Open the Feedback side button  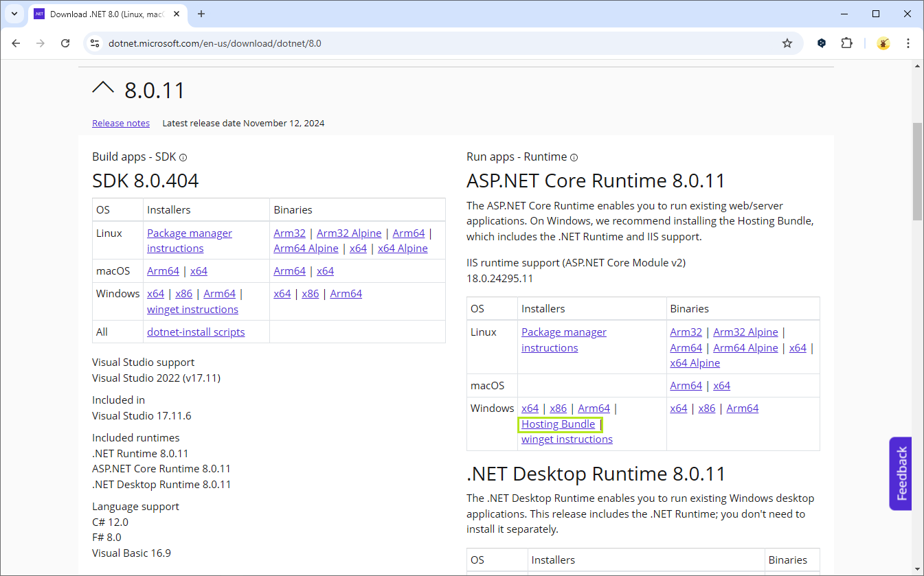point(901,474)
